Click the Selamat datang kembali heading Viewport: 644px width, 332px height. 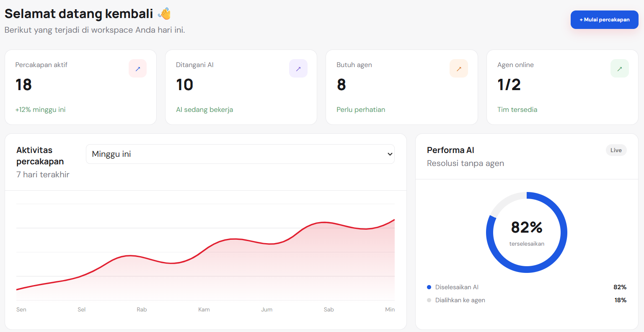(x=79, y=13)
